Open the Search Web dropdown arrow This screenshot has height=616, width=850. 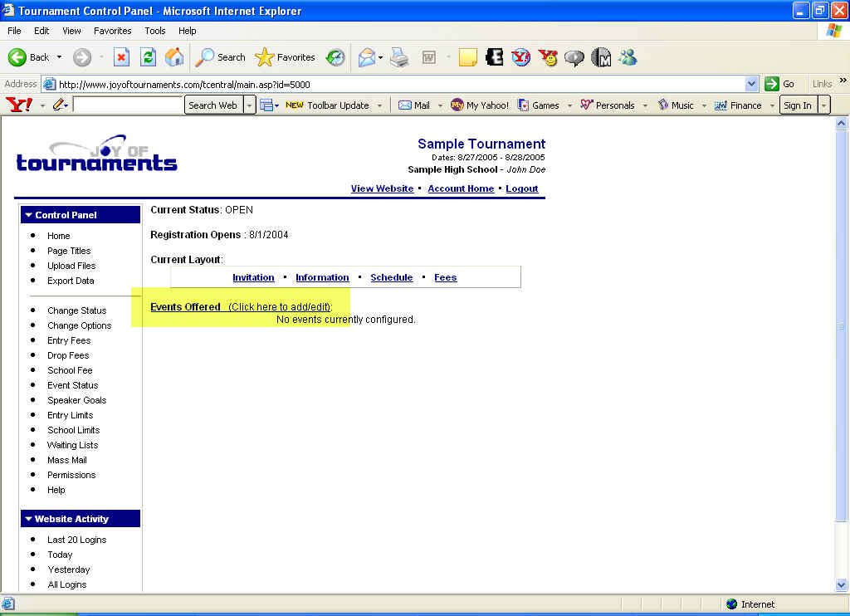(x=249, y=105)
